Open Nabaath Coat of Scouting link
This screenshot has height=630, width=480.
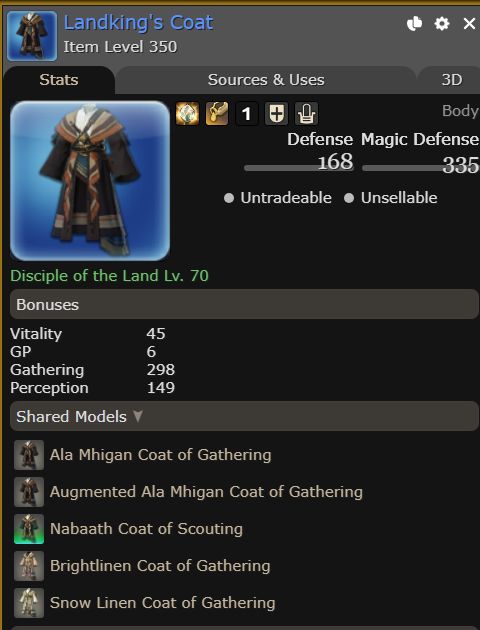tap(146, 529)
